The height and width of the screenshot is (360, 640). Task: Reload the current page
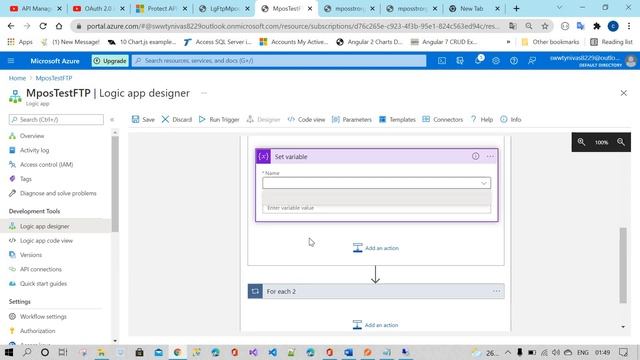(x=43, y=26)
